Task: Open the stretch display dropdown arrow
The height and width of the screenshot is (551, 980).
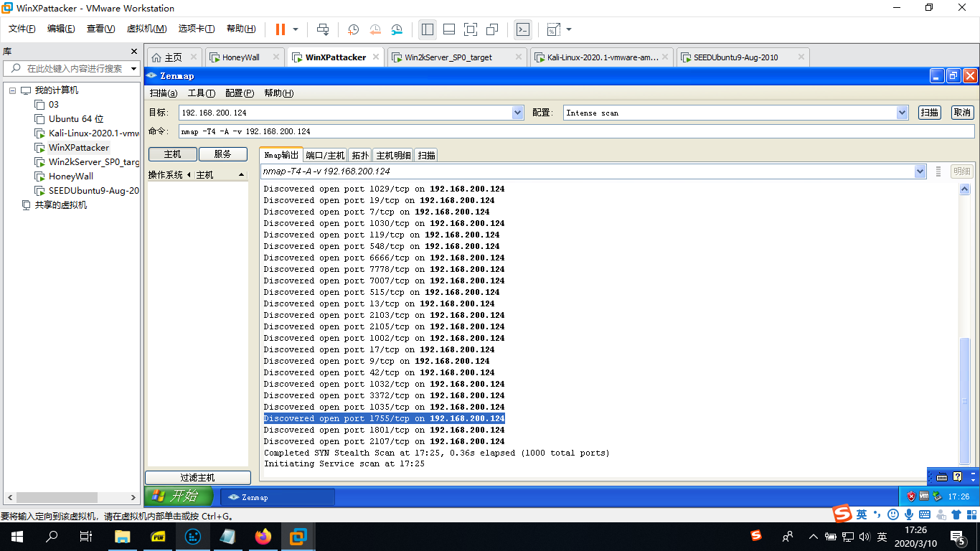Action: pyautogui.click(x=569, y=29)
